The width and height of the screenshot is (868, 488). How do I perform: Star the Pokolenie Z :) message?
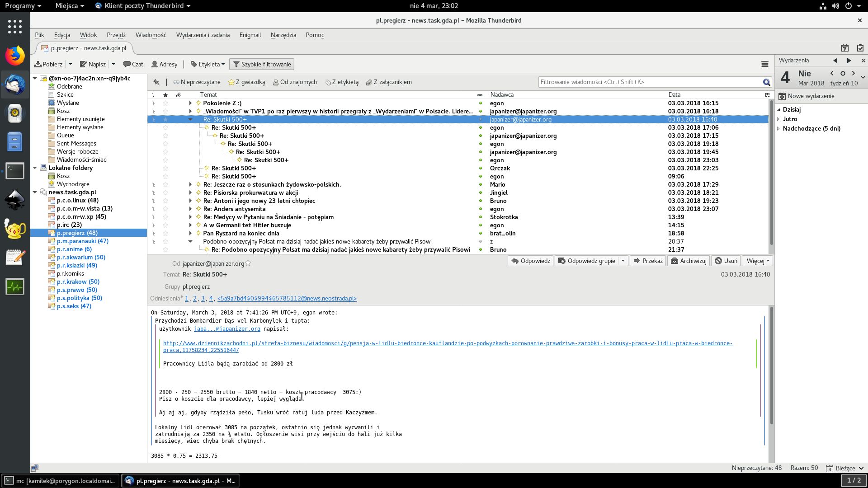[165, 103]
